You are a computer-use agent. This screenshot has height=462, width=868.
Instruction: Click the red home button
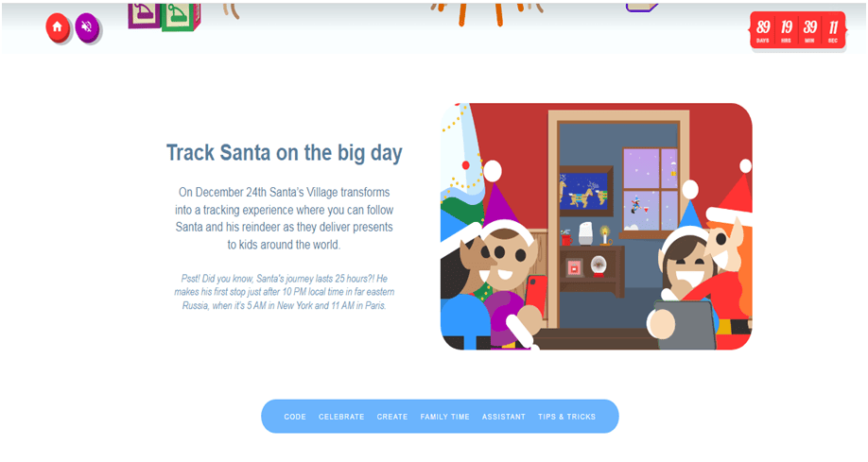coord(58,26)
